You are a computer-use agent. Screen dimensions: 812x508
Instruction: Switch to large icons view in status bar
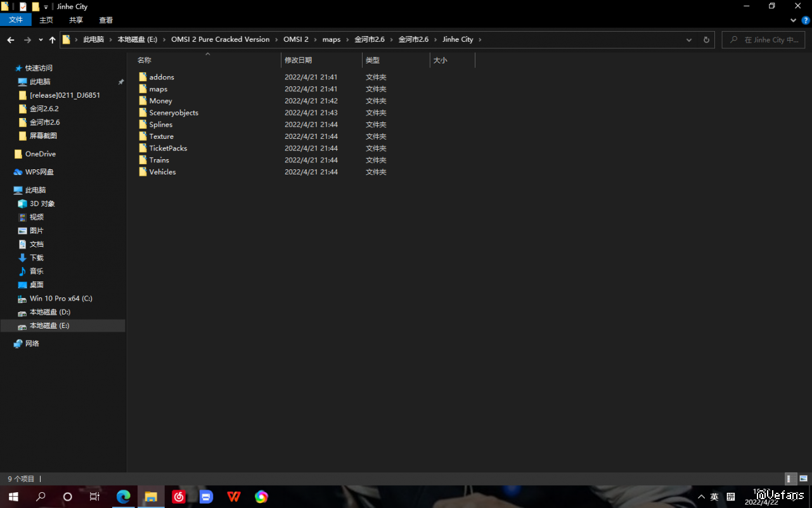click(803, 479)
